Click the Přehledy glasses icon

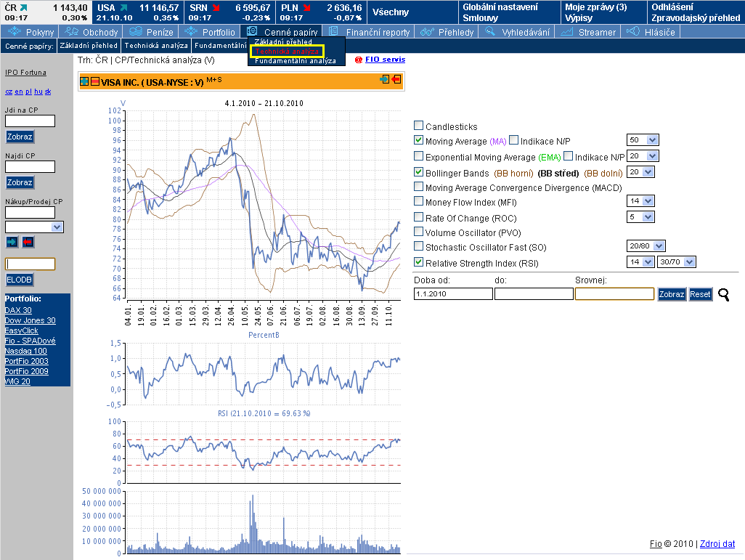click(427, 32)
